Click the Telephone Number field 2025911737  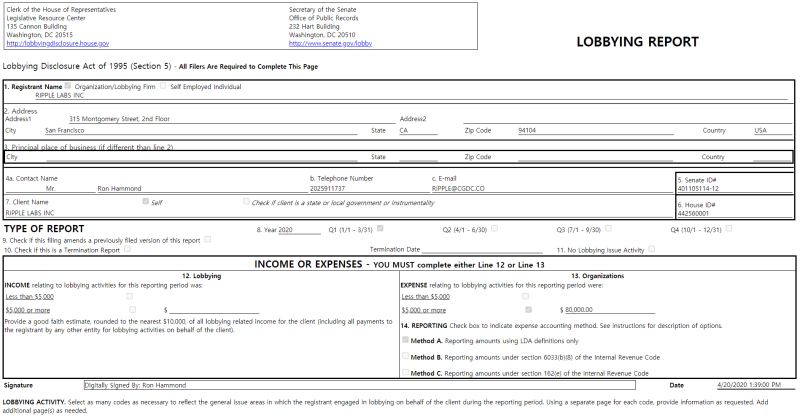[x=368, y=188]
